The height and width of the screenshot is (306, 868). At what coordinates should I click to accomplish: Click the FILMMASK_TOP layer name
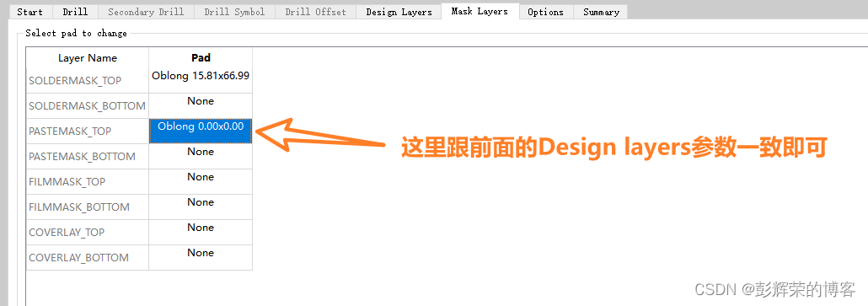67,181
